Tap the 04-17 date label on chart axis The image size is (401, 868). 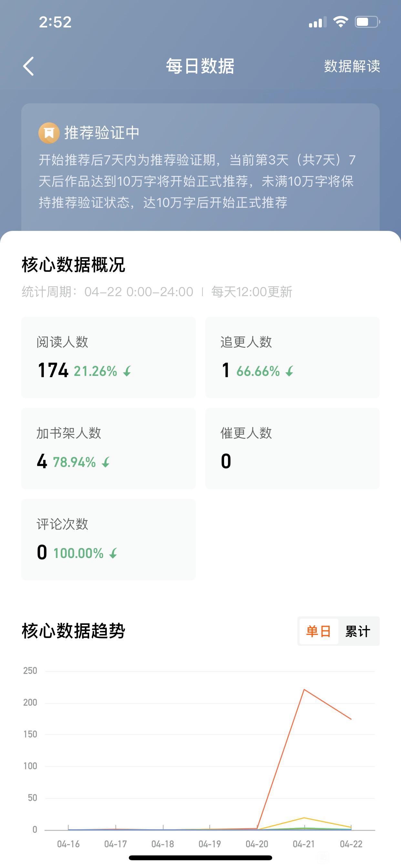116,844
